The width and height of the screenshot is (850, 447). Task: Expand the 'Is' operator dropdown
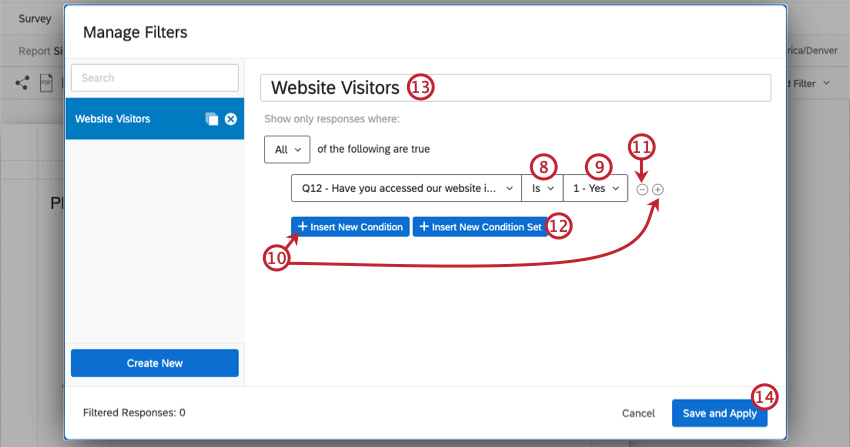tap(542, 188)
